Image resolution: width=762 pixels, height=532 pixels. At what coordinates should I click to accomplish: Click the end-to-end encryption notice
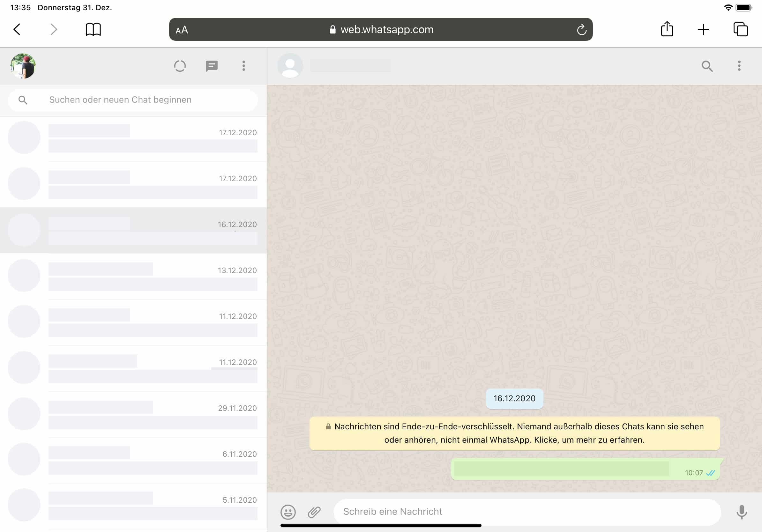pyautogui.click(x=514, y=433)
